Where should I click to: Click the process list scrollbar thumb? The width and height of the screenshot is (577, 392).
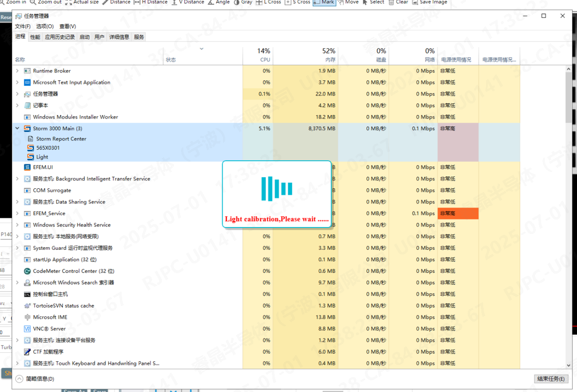click(569, 97)
